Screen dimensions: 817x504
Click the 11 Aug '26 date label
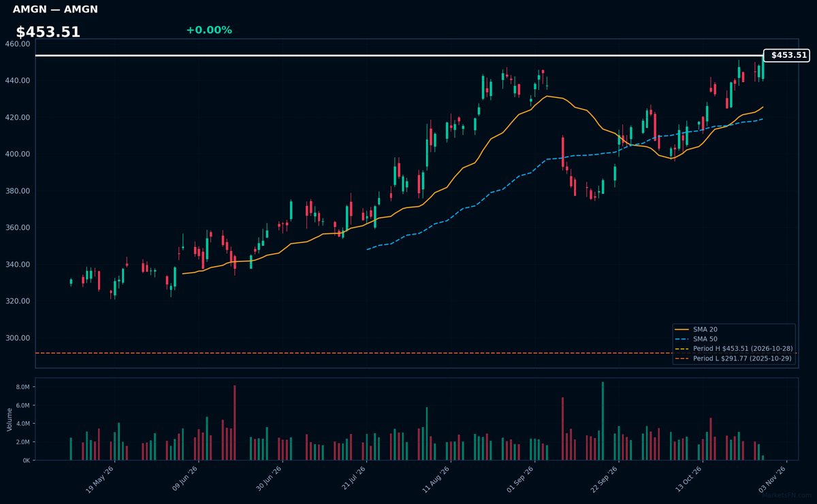[x=436, y=480]
